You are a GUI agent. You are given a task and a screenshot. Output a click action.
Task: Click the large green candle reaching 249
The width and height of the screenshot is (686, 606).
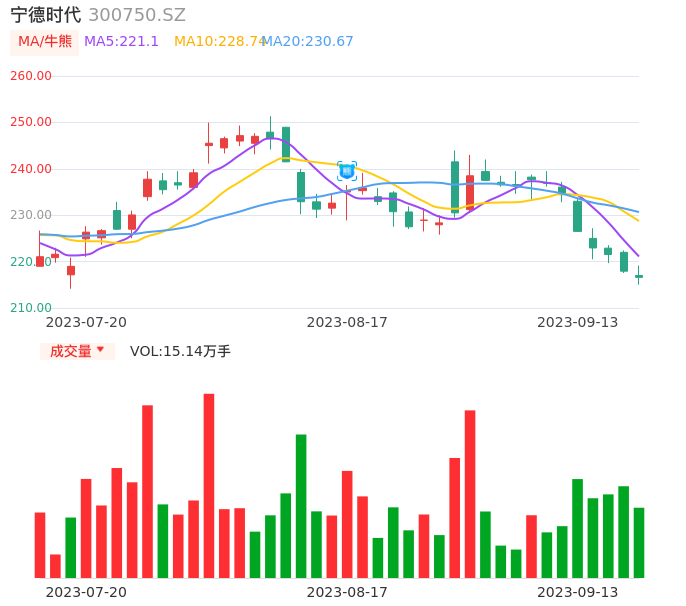point(286,144)
